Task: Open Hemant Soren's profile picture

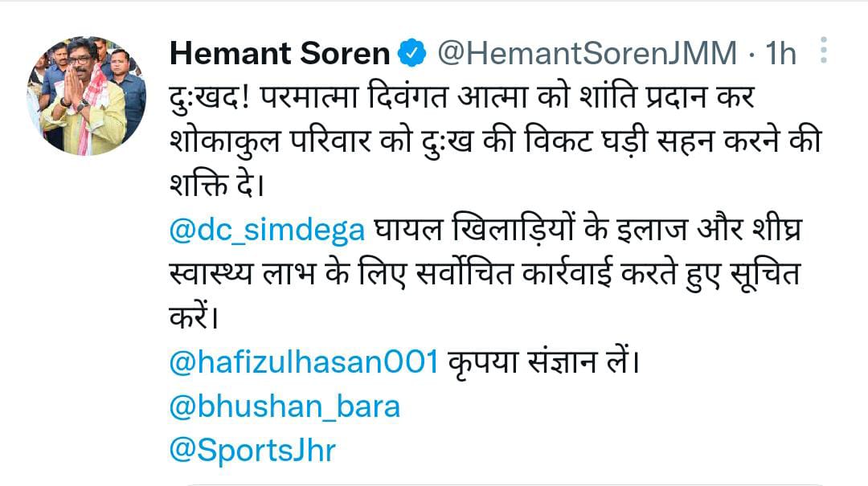Action: (86, 96)
